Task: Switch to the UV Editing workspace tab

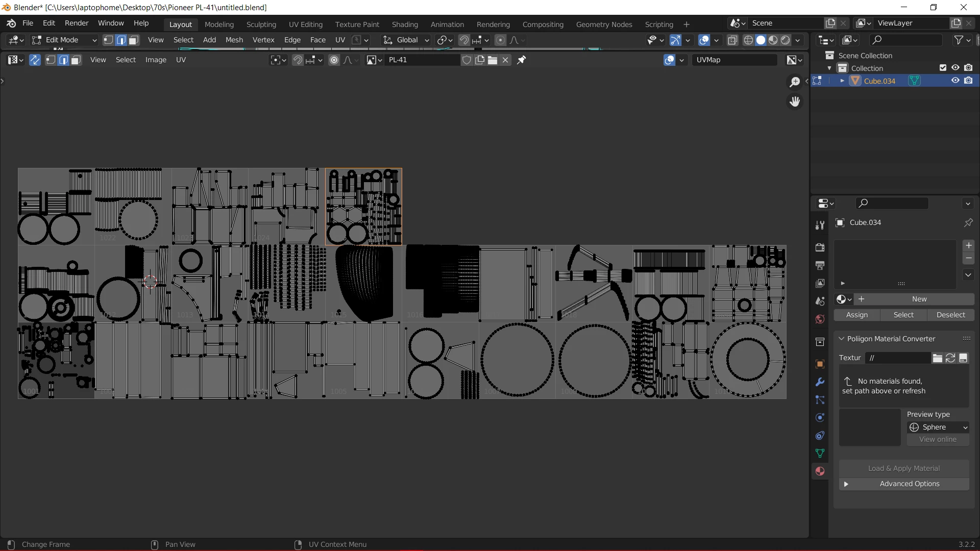Action: 305,24
